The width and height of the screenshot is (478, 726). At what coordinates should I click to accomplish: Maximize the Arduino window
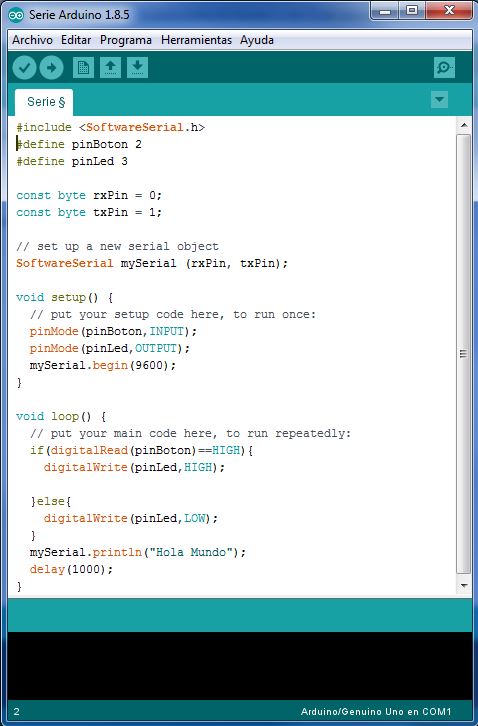point(412,11)
